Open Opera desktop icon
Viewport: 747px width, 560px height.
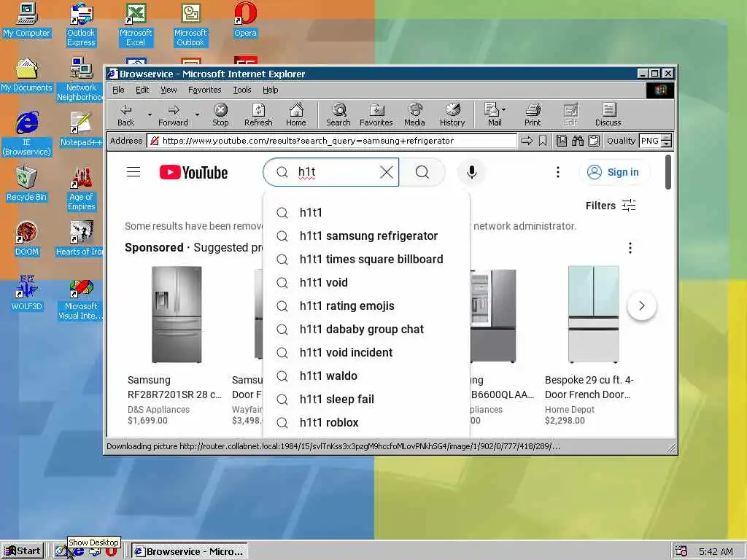(x=245, y=20)
